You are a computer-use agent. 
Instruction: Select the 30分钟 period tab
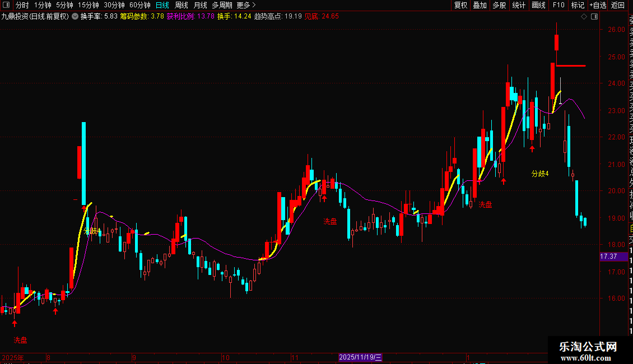click(x=114, y=5)
